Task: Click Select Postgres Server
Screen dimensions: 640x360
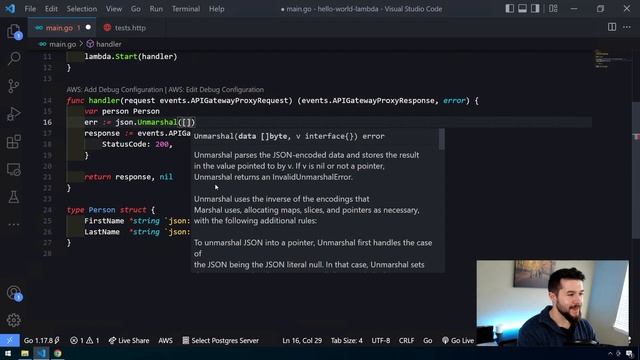Action: coord(220,340)
